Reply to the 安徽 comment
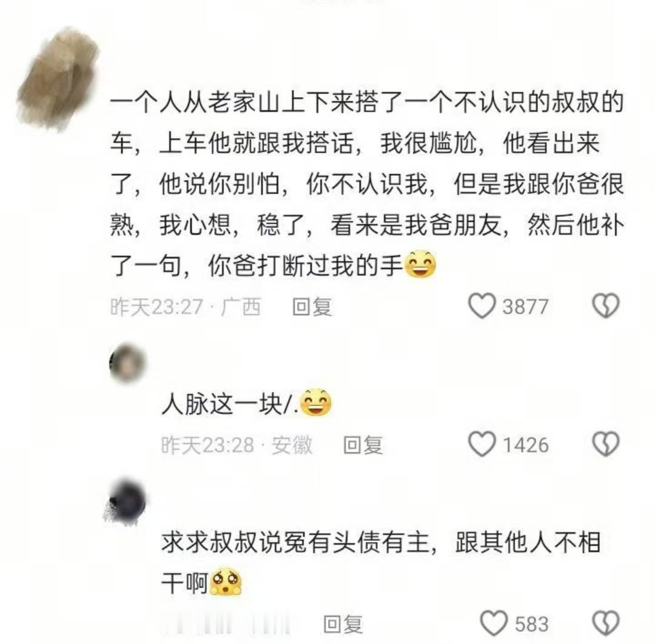This screenshot has height=644, width=655. click(363, 445)
